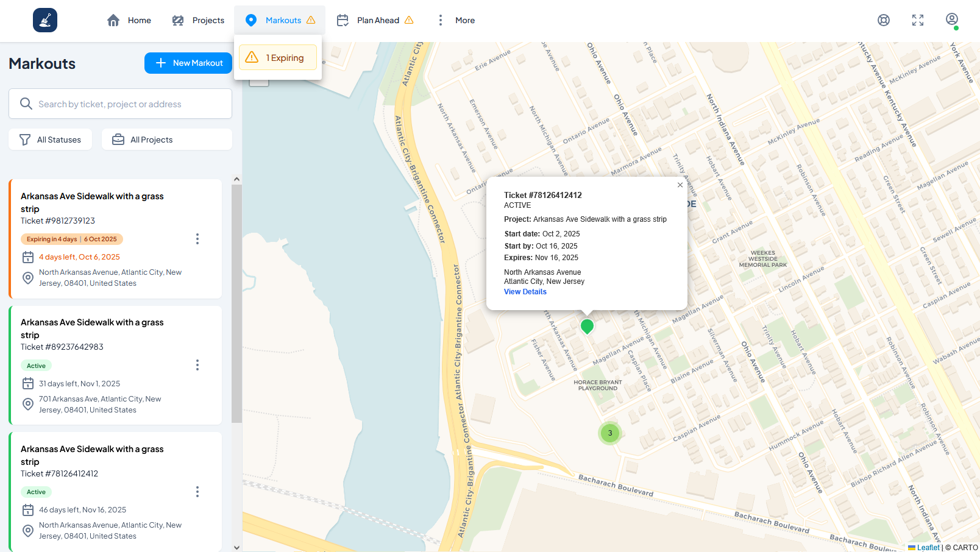Select the 1 Expiring alert
The height and width of the screenshot is (552, 980).
(x=277, y=58)
